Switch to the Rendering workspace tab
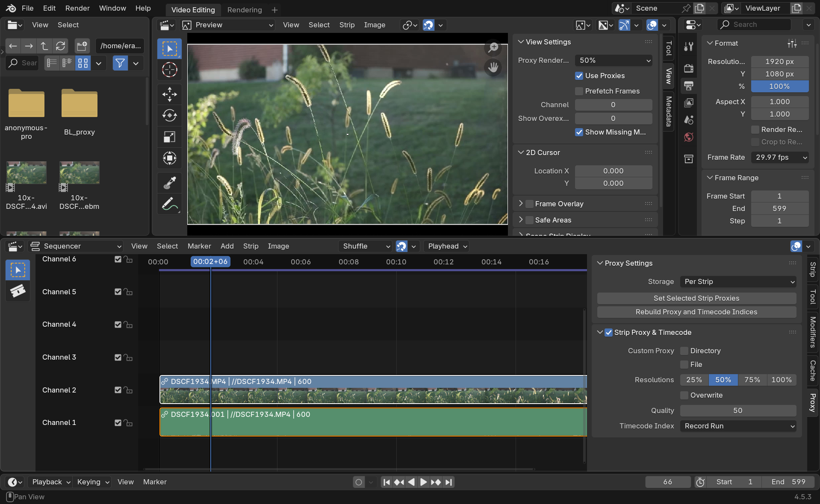Image resolution: width=820 pixels, height=504 pixels. click(x=244, y=10)
